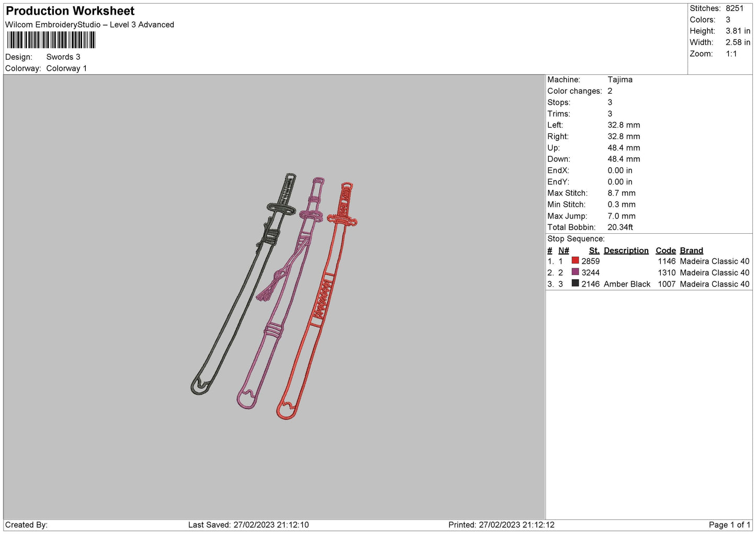Click the machine value 'Tajima'
The image size is (756, 534).
pyautogui.click(x=620, y=79)
